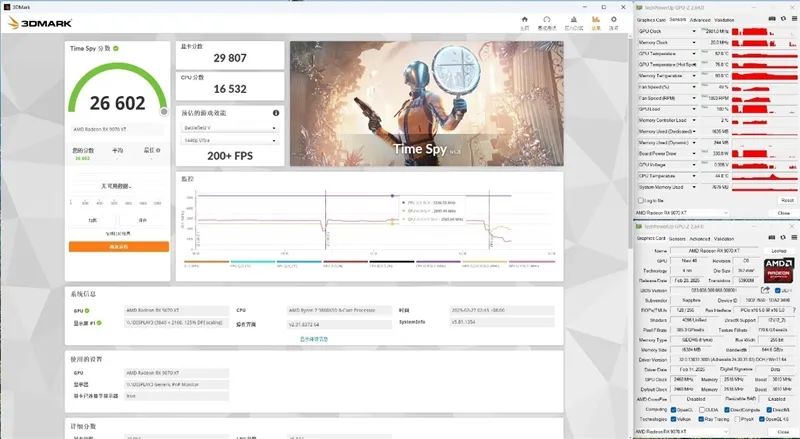The width and height of the screenshot is (800, 439).
Task: Click the cyan legend line under monitoring chart
Action: (x=253, y=262)
